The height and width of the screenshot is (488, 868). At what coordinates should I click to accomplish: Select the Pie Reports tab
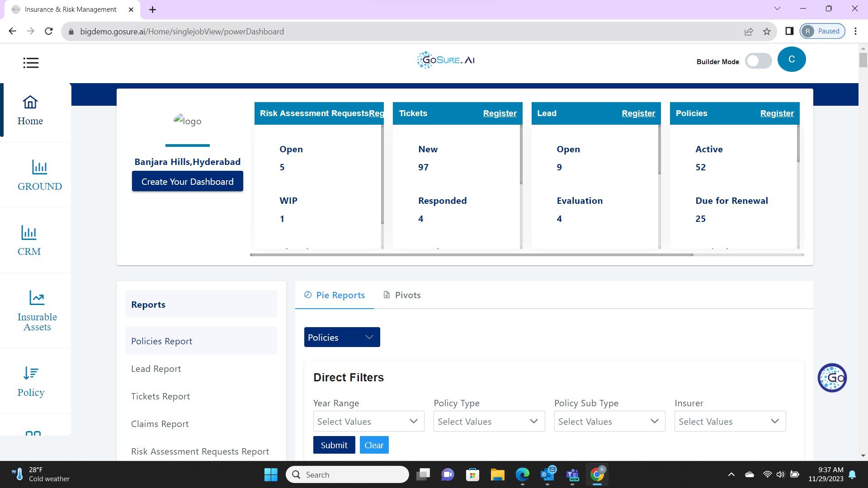pyautogui.click(x=334, y=295)
